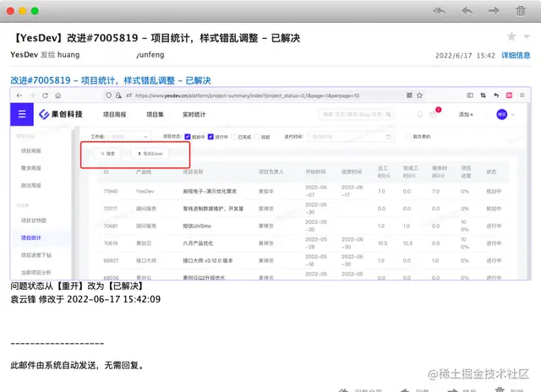541x392 pixels.
Task: Click the 搜索 button
Action: pos(107,154)
